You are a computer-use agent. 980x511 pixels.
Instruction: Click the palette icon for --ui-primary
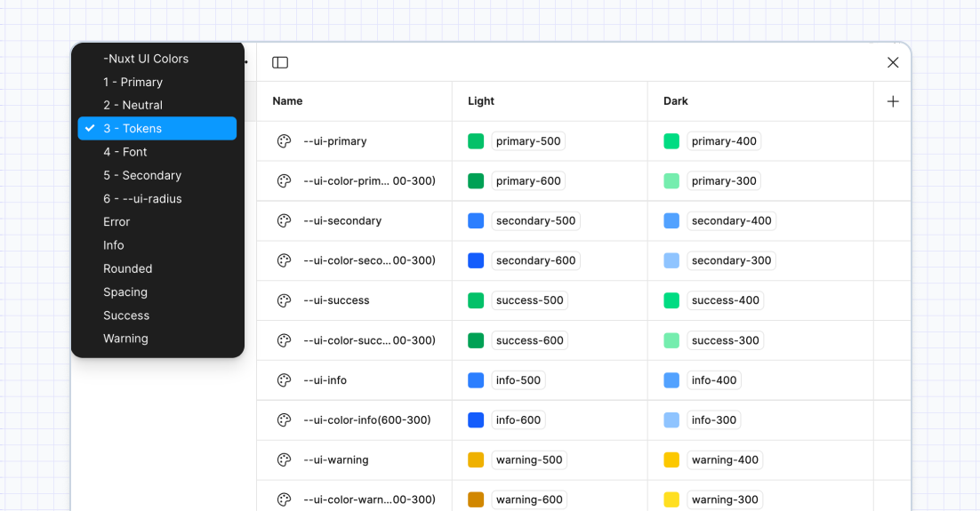pos(285,141)
